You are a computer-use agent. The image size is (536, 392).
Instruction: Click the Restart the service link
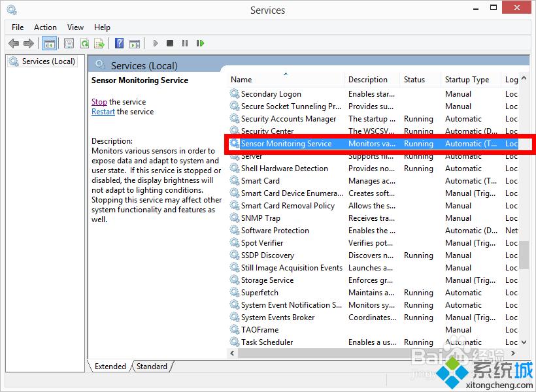[x=103, y=112]
